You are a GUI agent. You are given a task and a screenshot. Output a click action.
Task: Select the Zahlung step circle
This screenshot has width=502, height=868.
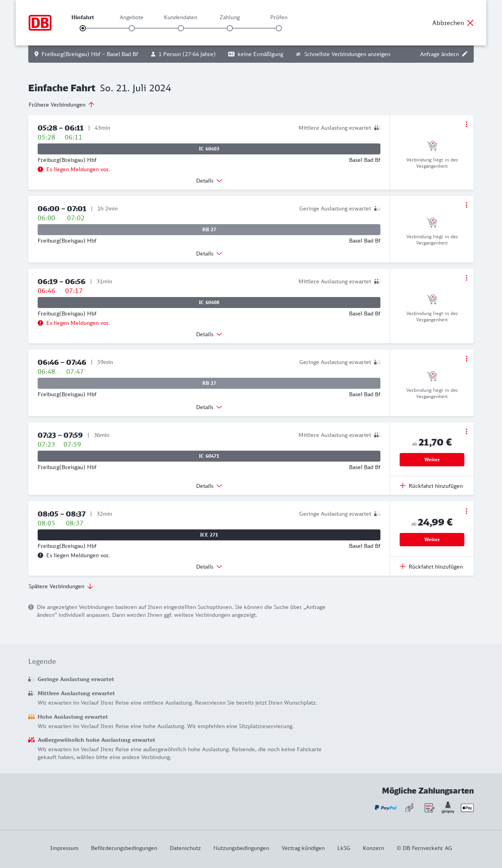(230, 28)
